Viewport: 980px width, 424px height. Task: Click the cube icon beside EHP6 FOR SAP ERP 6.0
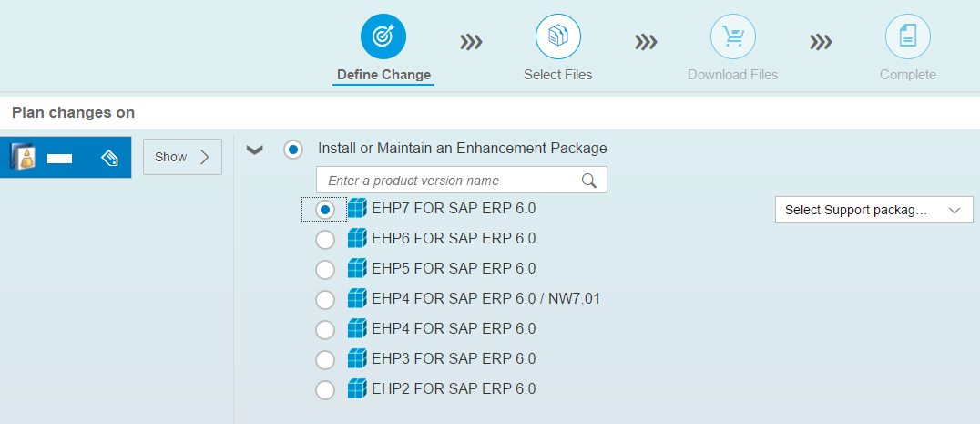coord(357,238)
